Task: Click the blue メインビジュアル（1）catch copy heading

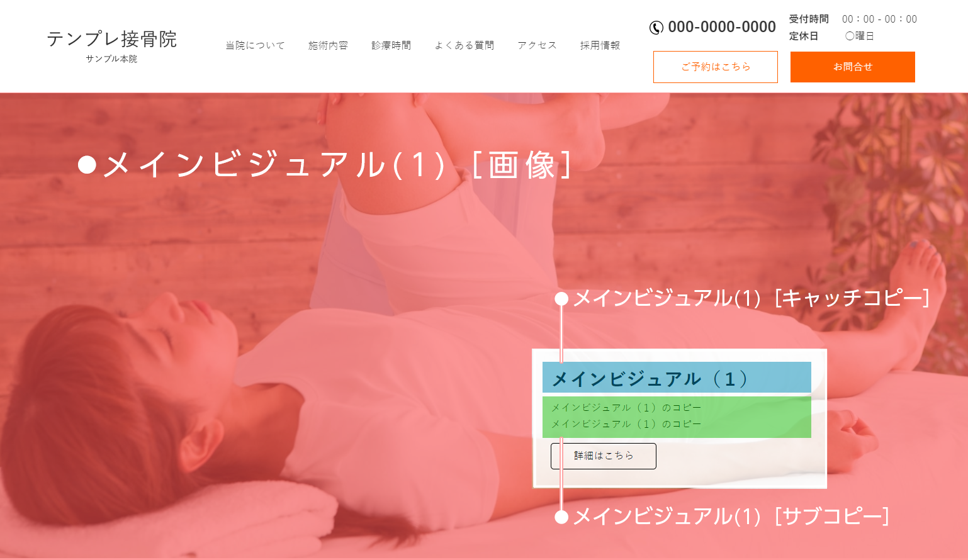Action: click(677, 378)
